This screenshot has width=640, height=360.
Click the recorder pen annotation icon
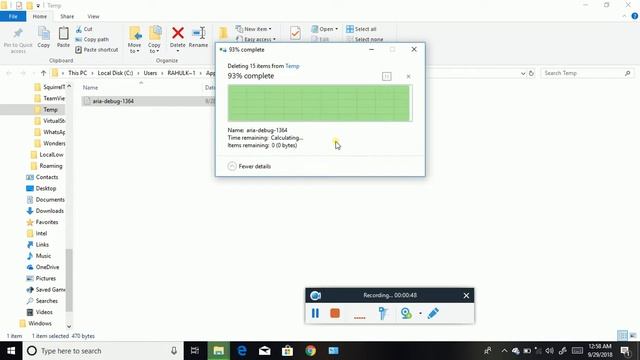[x=433, y=313]
